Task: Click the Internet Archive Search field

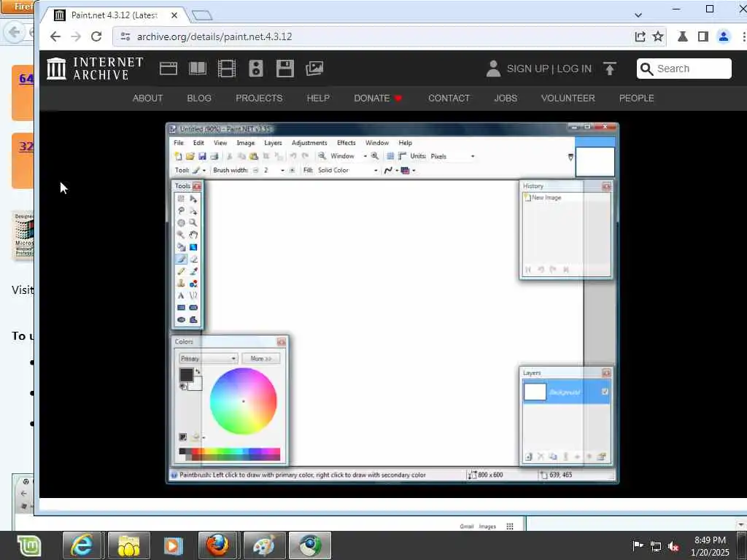Action: click(x=684, y=69)
